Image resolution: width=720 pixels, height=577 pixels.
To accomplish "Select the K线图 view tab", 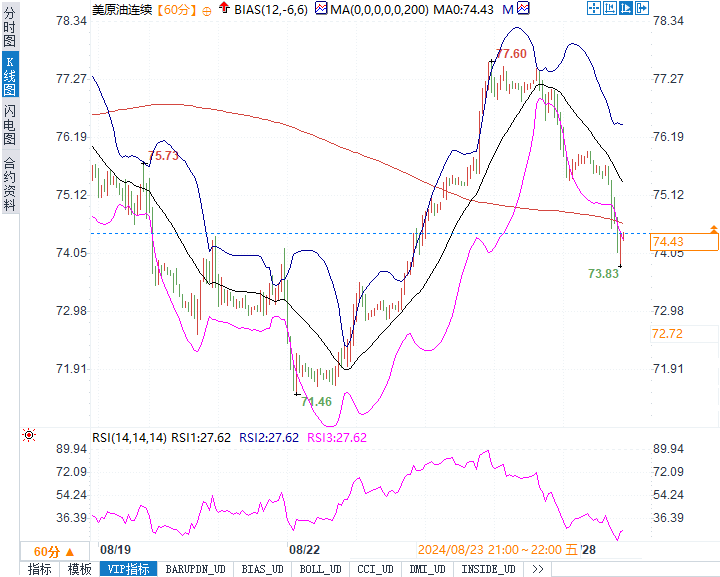I will tap(10, 75).
